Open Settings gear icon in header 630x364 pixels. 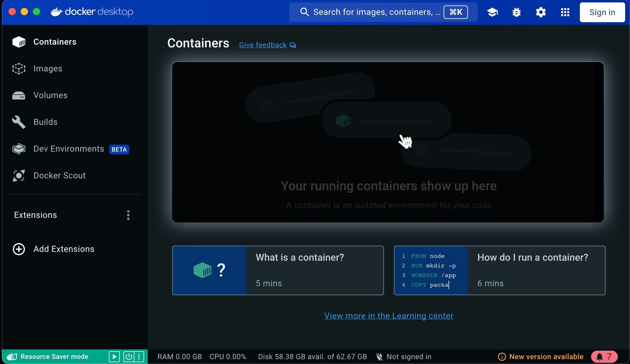(541, 12)
